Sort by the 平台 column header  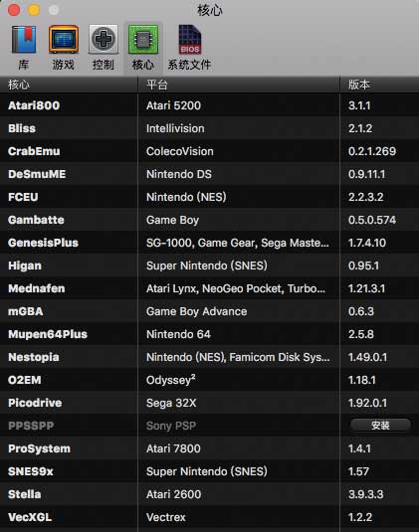click(x=239, y=85)
